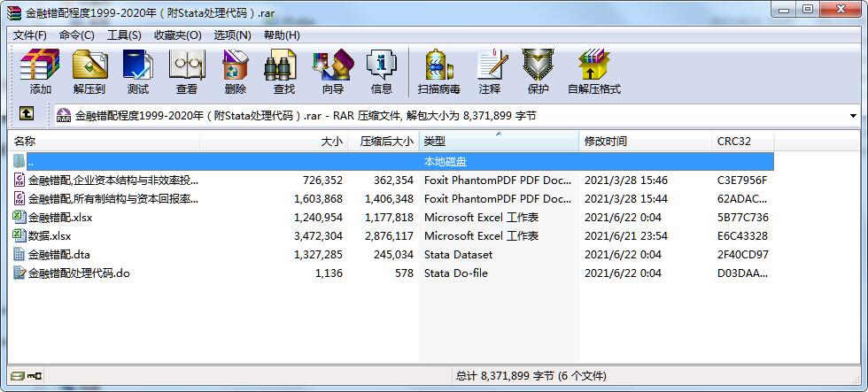
Task: Click the 添加 (Add) toolbar icon
Action: 40,65
